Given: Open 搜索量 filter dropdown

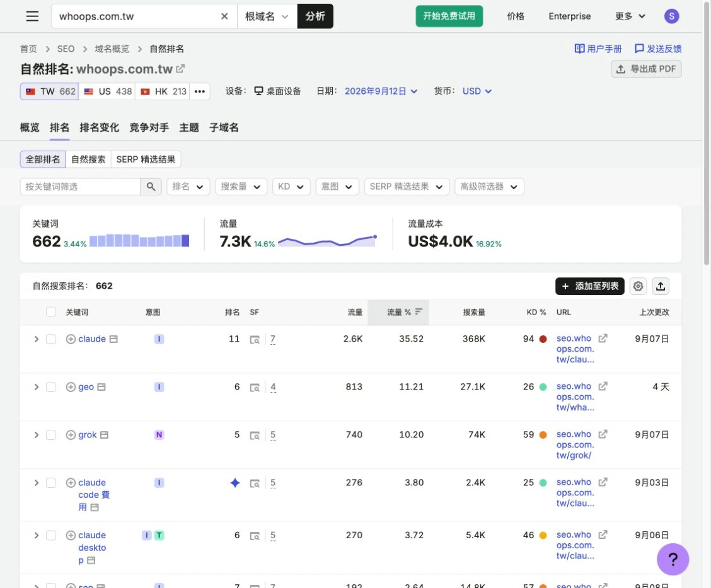Looking at the screenshot, I should click(241, 187).
